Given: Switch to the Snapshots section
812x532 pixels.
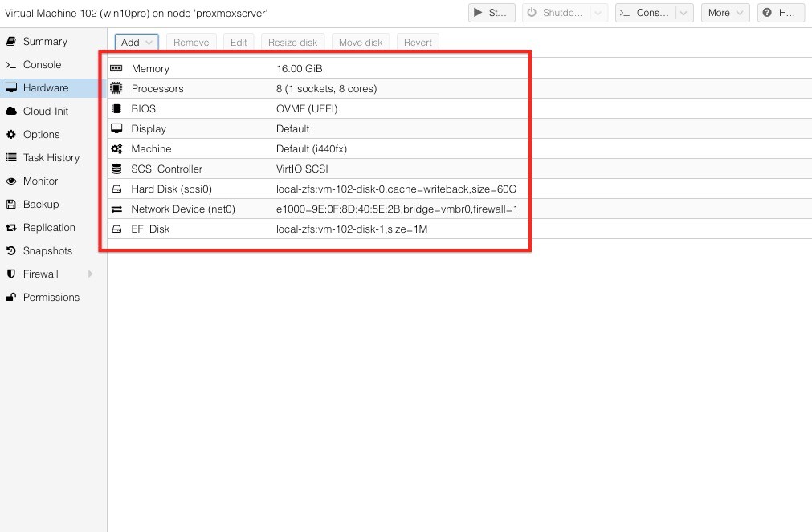Looking at the screenshot, I should (47, 251).
